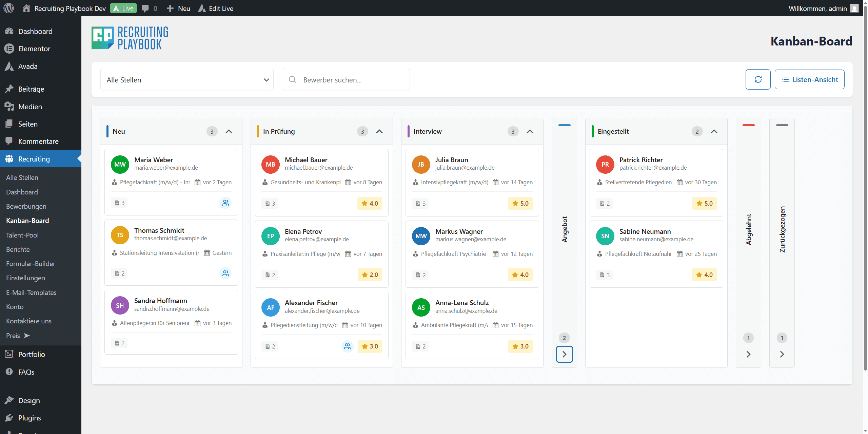The height and width of the screenshot is (434, 868).
Task: Open Formular-Builder menu item
Action: click(x=31, y=264)
